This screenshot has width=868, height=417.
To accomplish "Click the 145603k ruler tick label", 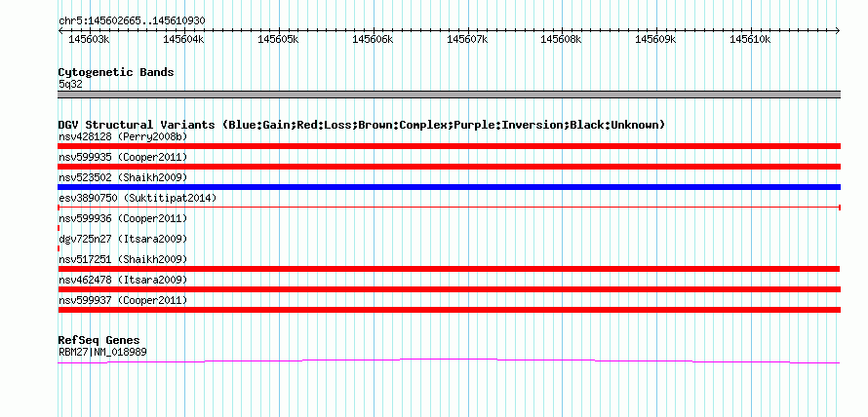I will (x=89, y=40).
